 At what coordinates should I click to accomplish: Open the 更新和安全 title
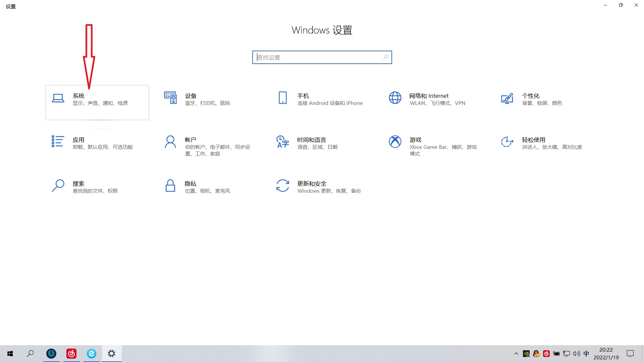(312, 184)
